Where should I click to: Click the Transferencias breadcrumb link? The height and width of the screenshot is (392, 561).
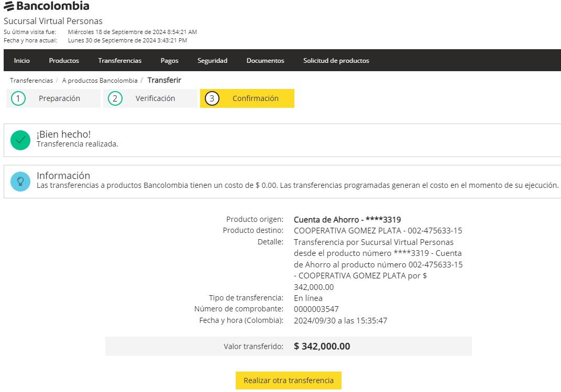point(31,81)
